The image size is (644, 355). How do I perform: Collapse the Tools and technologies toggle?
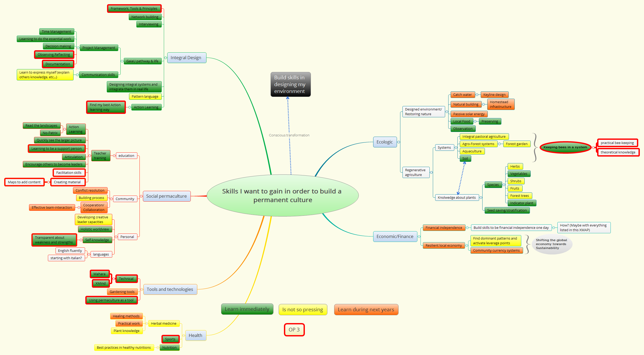[142, 290]
